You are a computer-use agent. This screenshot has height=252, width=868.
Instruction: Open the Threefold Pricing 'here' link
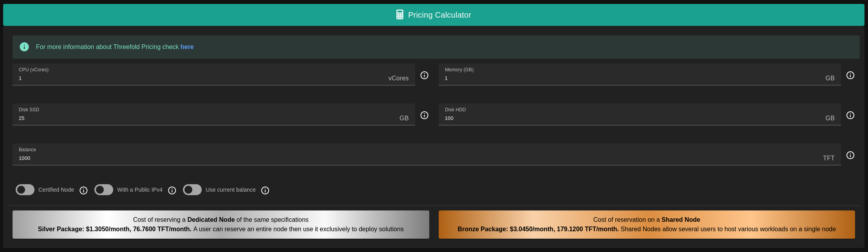(187, 47)
